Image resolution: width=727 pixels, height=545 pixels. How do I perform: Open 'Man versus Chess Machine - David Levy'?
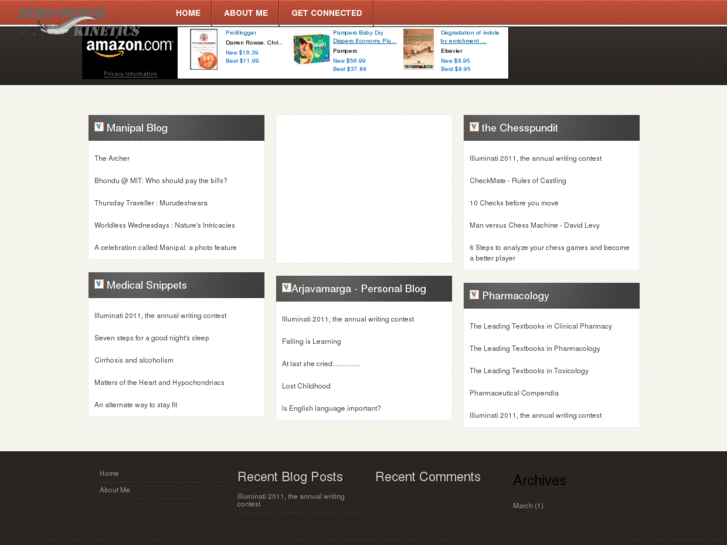pyautogui.click(x=535, y=225)
